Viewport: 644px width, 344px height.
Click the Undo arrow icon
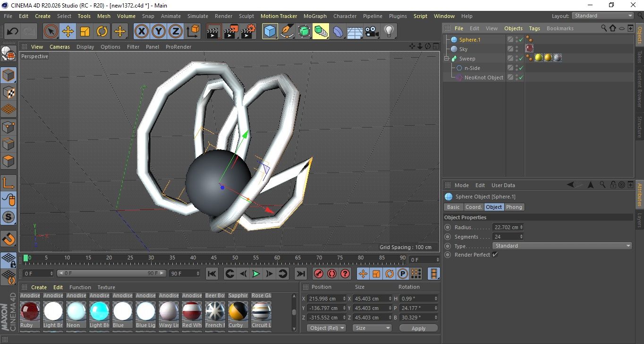coord(12,32)
